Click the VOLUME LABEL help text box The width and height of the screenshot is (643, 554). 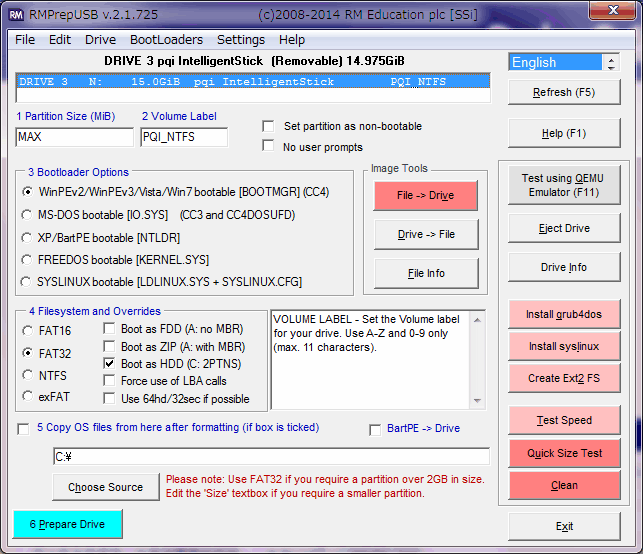click(370, 360)
